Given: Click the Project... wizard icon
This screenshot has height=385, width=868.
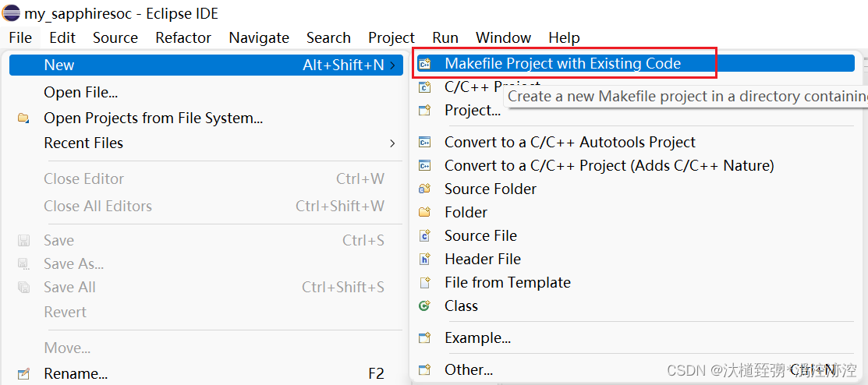Looking at the screenshot, I should pyautogui.click(x=424, y=110).
